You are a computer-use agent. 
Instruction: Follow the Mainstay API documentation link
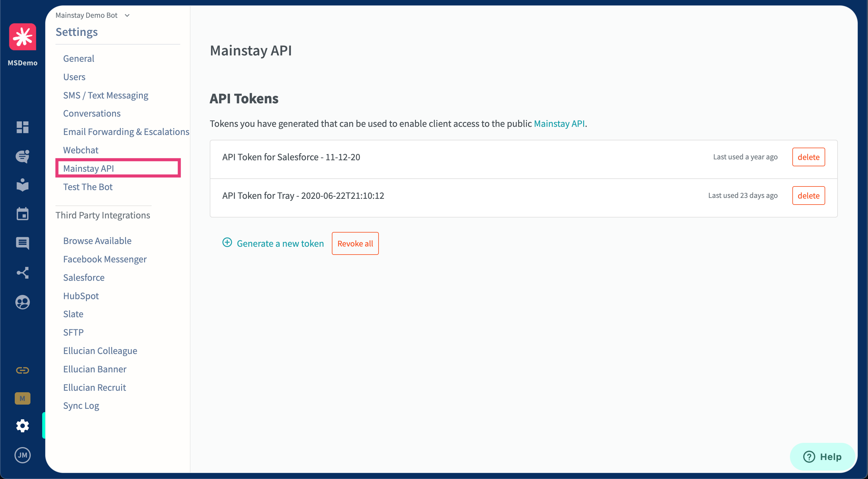click(559, 124)
